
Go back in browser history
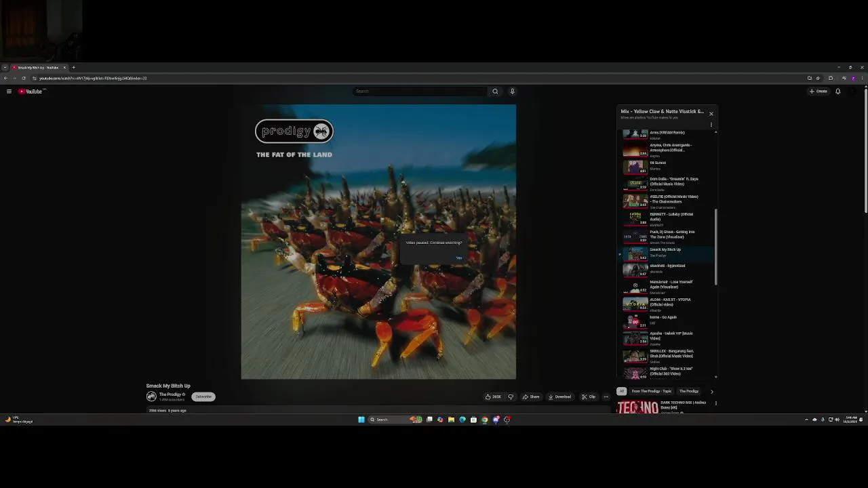[5, 78]
